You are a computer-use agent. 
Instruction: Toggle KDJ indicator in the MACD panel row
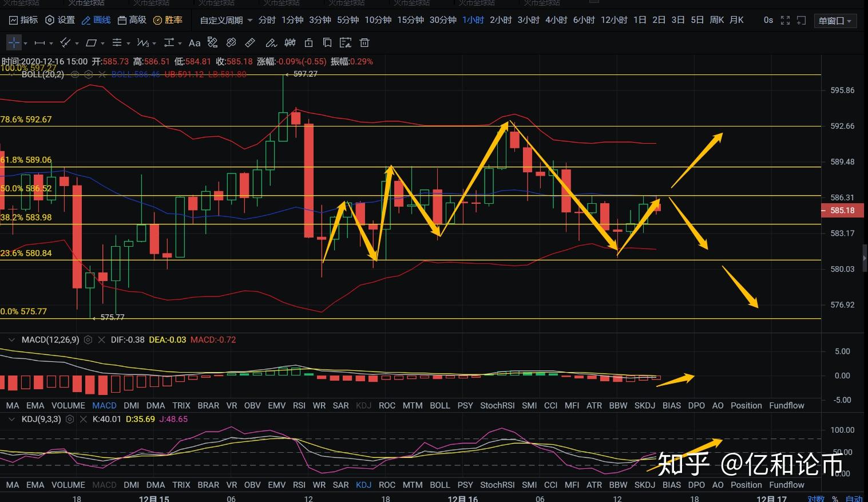[363, 405]
